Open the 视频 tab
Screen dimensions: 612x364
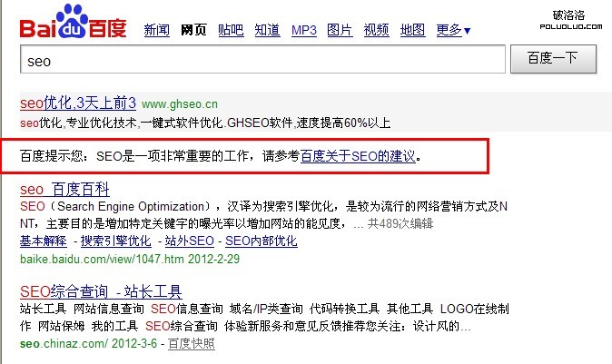(x=376, y=30)
